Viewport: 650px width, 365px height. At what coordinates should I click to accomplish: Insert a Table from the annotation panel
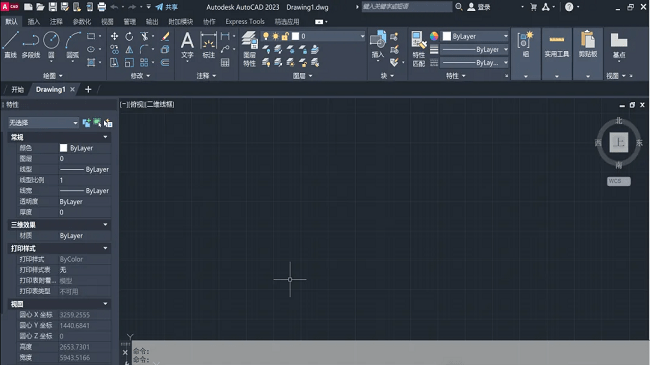(225, 63)
